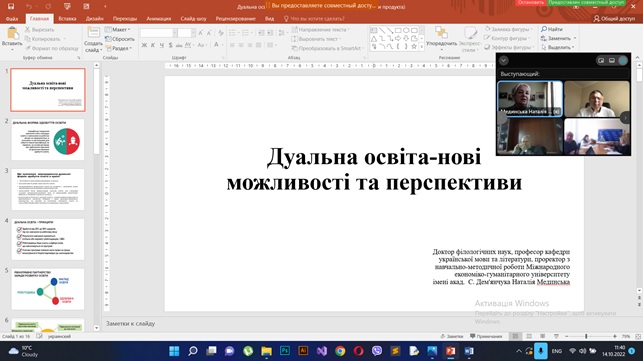Select Format Painter (Формат по образцу)
The image size is (643, 361).
point(52,48)
